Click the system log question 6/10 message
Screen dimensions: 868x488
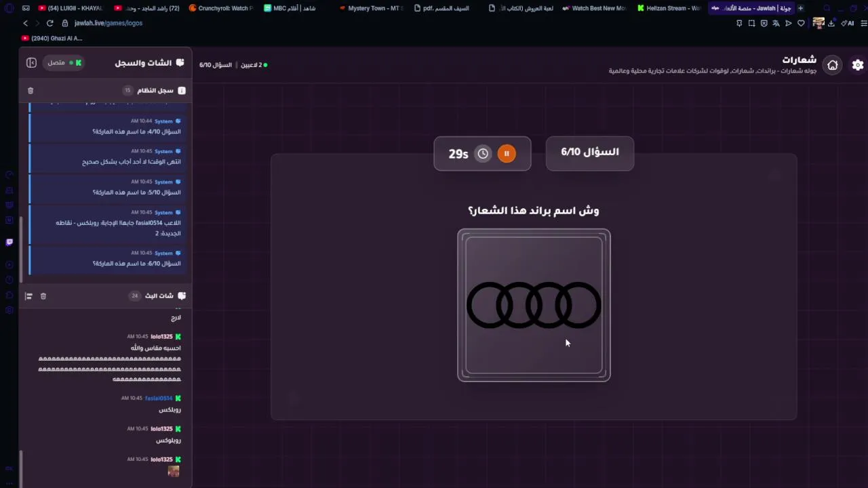click(x=106, y=259)
